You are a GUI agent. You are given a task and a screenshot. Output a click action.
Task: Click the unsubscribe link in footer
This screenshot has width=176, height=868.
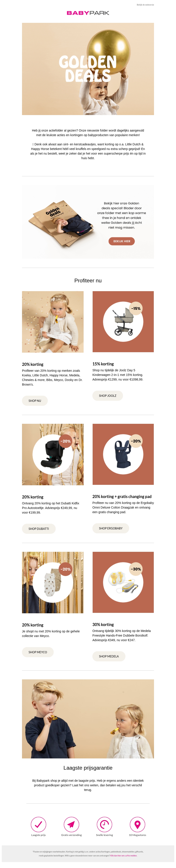coord(124,855)
